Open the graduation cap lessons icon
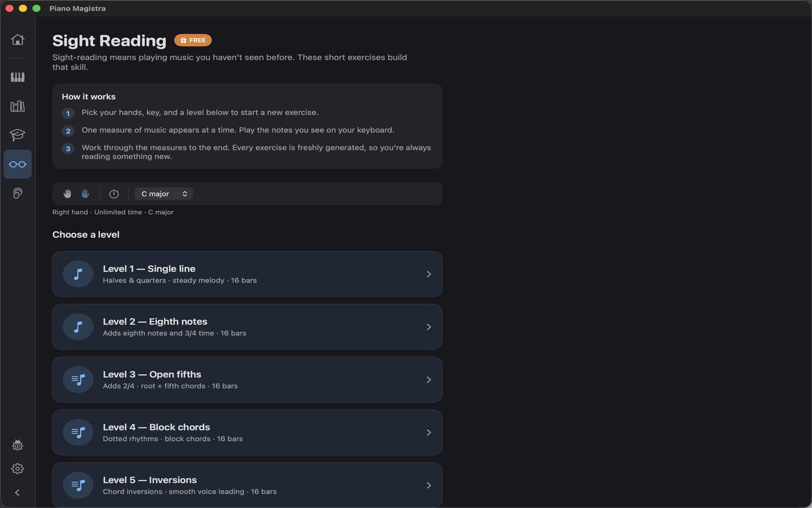The width and height of the screenshot is (812, 508). [x=17, y=135]
